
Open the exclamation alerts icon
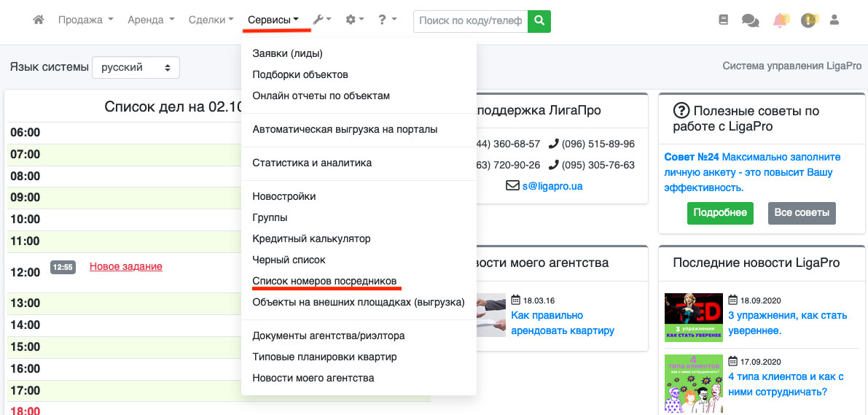808,20
